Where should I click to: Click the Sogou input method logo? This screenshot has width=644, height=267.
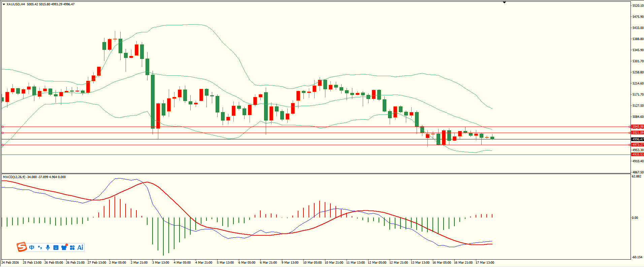coord(22,247)
